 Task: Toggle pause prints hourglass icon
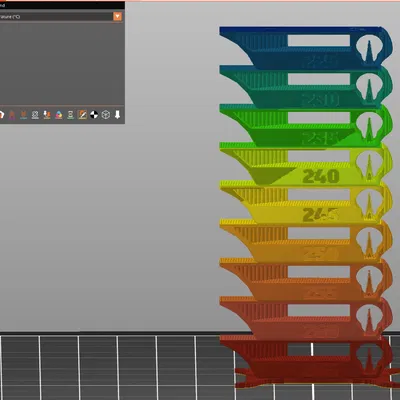(x=70, y=115)
